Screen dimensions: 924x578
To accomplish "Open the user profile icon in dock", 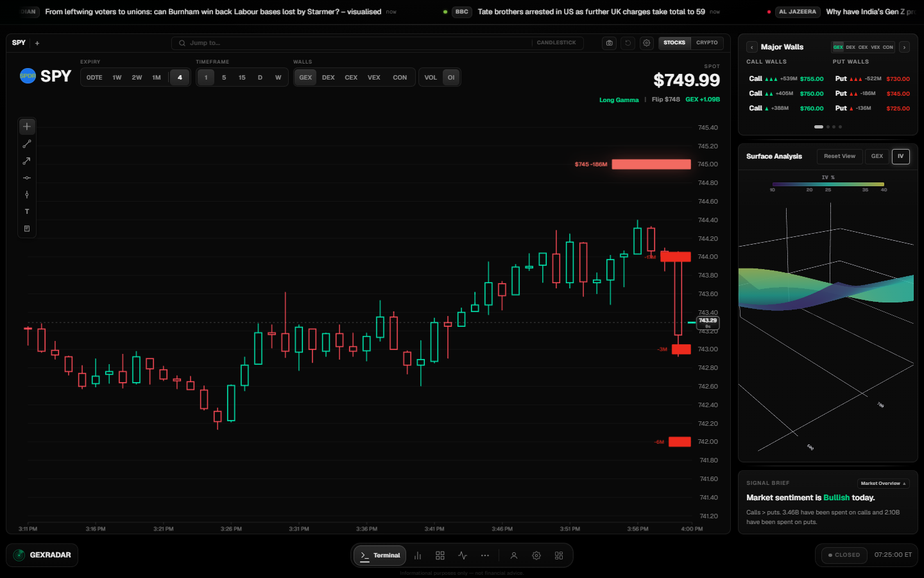I will point(514,556).
